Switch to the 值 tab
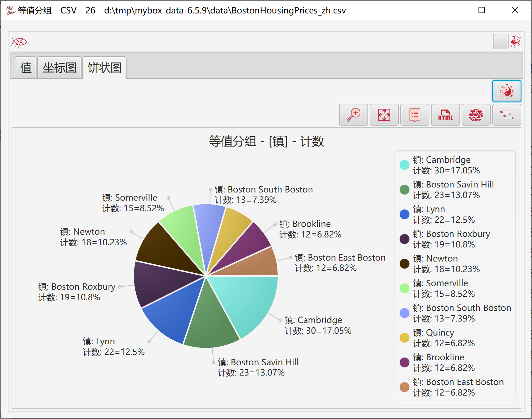Viewport: 532px width, 419px height. coord(26,67)
